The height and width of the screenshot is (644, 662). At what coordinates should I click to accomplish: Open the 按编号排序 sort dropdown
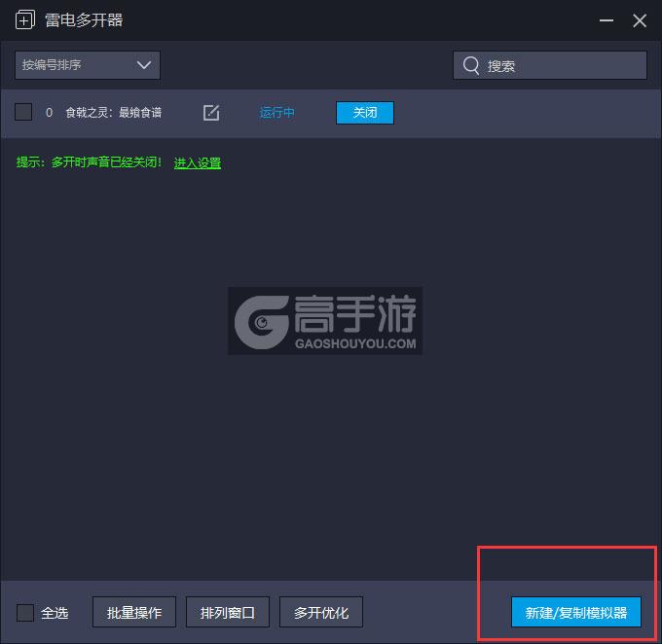88,65
